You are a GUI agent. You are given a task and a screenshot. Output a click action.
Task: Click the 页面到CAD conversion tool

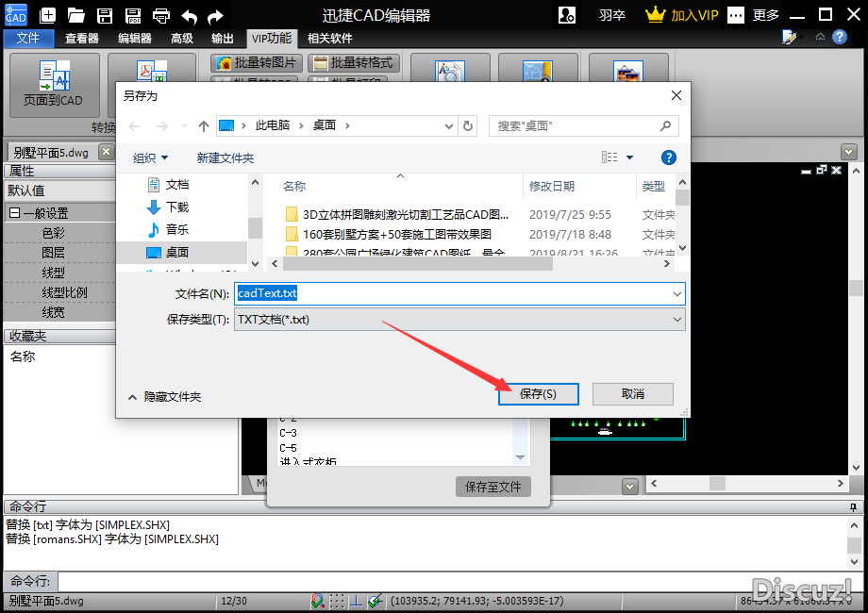54,85
